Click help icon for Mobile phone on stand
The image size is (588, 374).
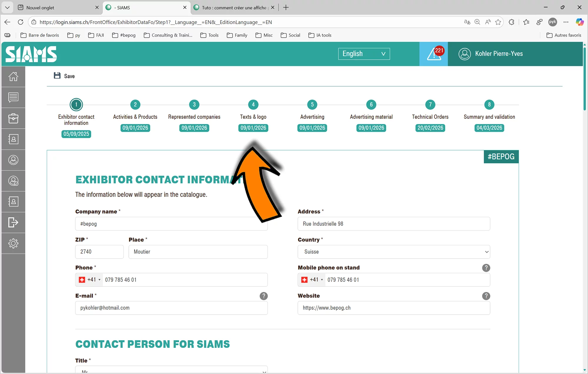(x=486, y=268)
